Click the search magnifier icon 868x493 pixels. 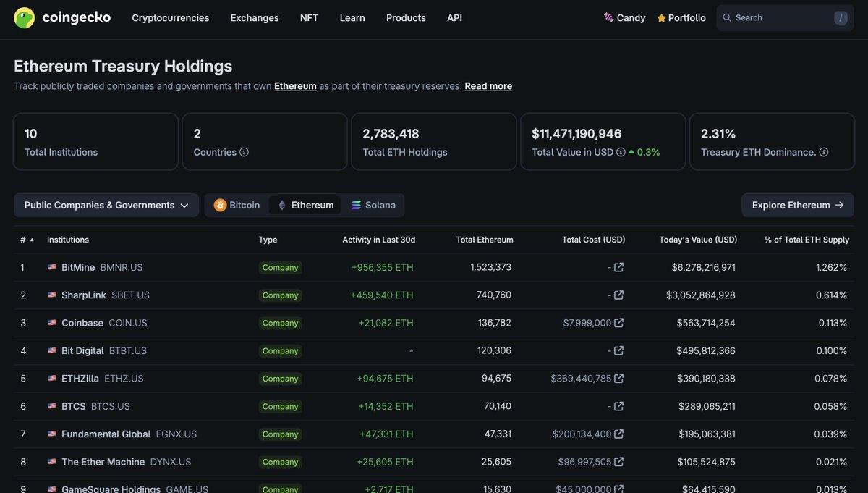(x=727, y=17)
